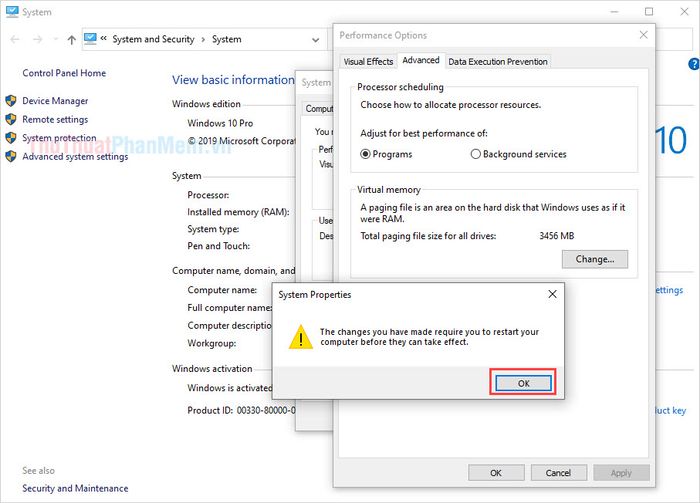Click OK in Performance Options
The width and height of the screenshot is (700, 503).
(x=496, y=473)
